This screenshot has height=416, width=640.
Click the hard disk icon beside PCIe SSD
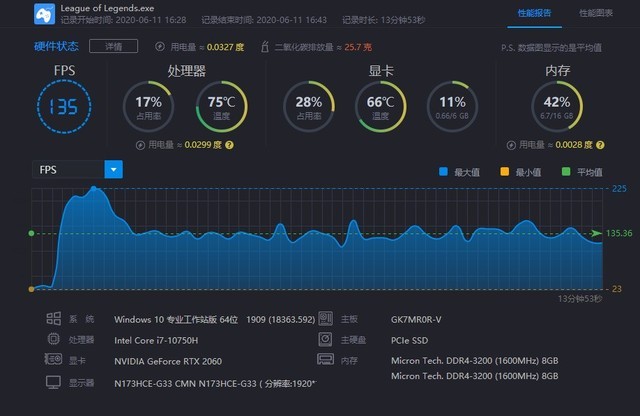click(324, 340)
